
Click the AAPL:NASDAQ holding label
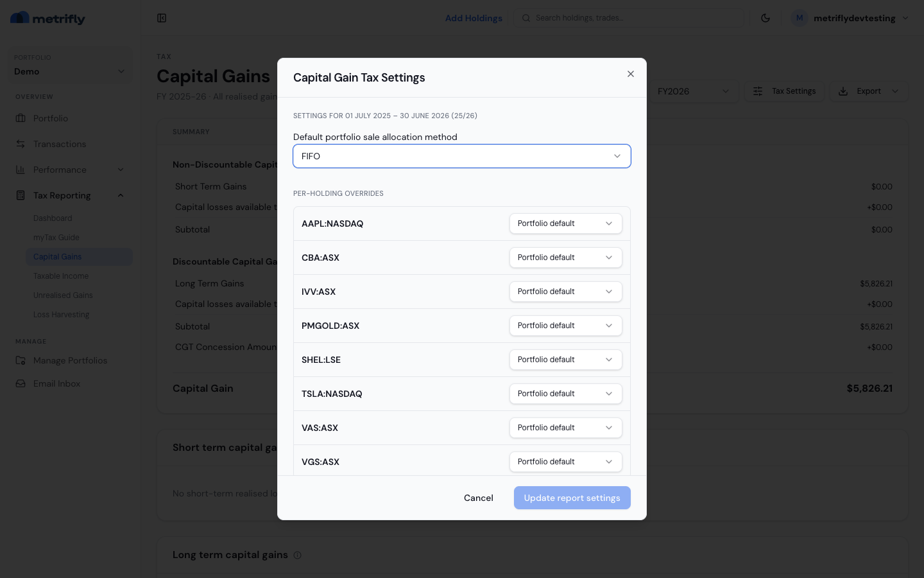coord(332,223)
